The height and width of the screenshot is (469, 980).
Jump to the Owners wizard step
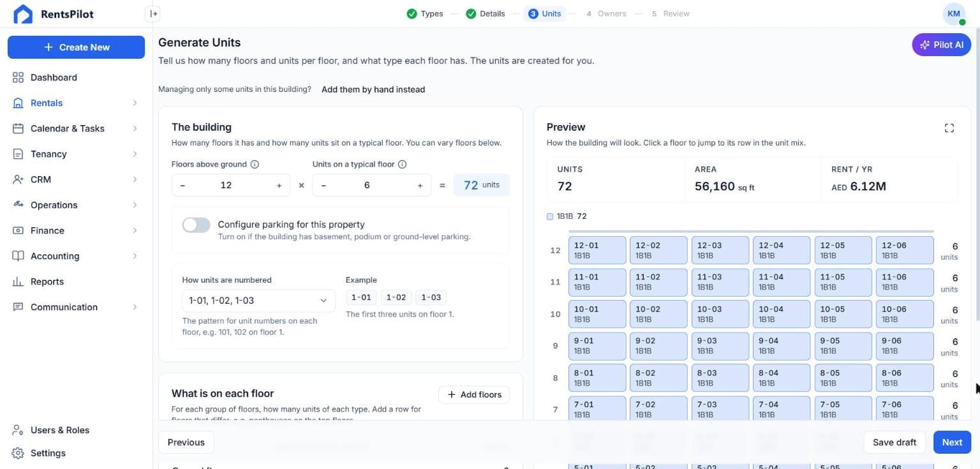[606, 13]
